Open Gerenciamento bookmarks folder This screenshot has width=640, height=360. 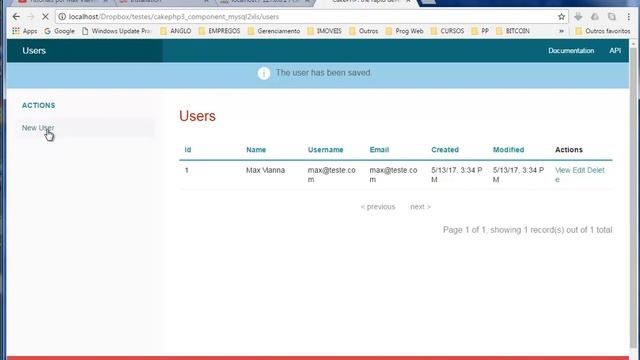274,31
